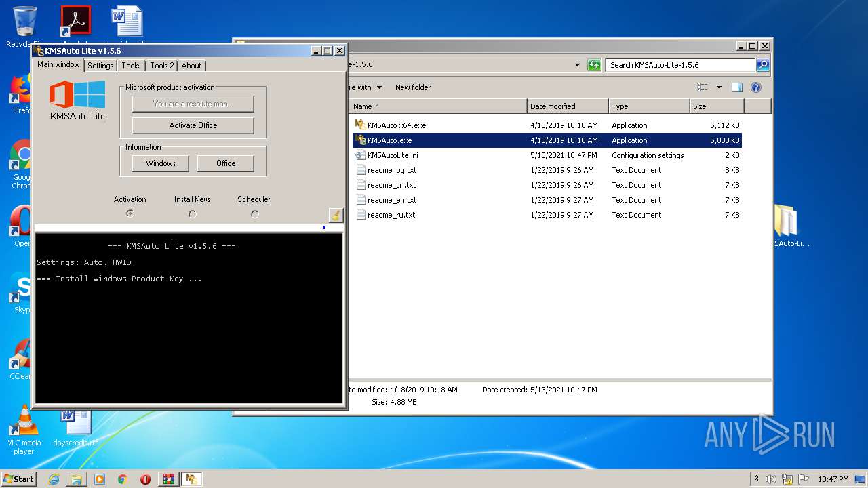This screenshot has height=488, width=868.
Task: Click the KMSAuto Lite Office-Windows logo
Action: 77,95
